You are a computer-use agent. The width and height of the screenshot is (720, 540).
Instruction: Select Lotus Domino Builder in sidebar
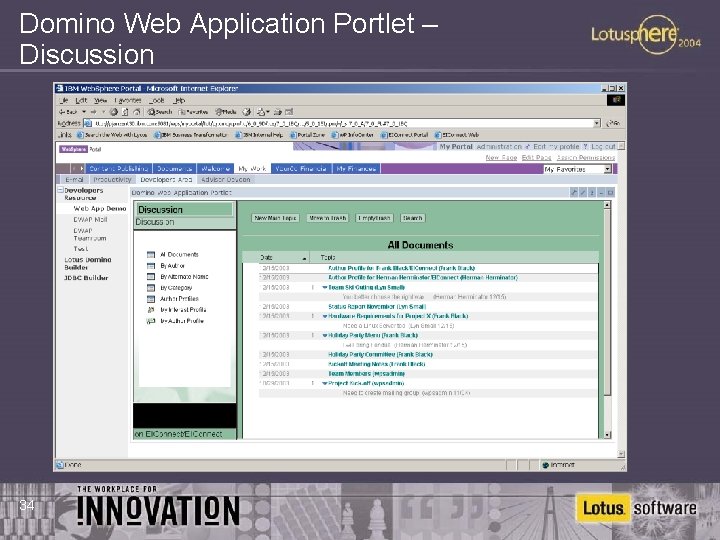pos(88,264)
